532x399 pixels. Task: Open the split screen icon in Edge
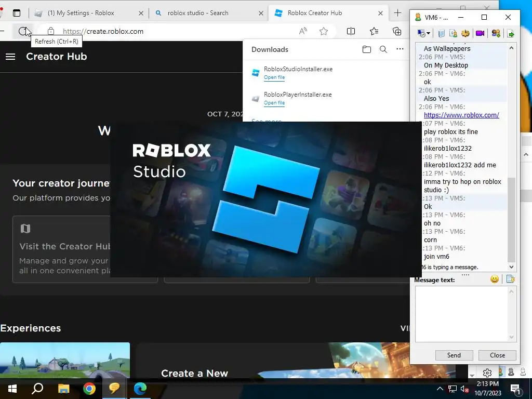click(351, 31)
